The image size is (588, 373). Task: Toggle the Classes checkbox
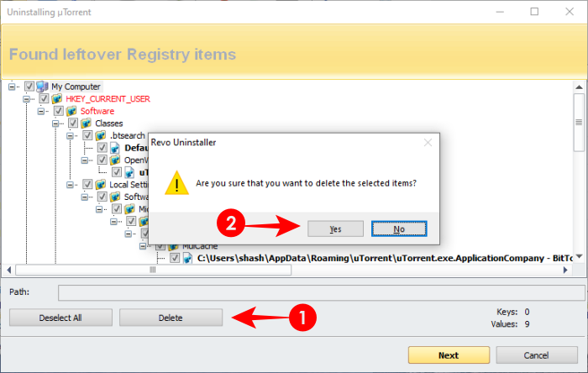pyautogui.click(x=73, y=123)
